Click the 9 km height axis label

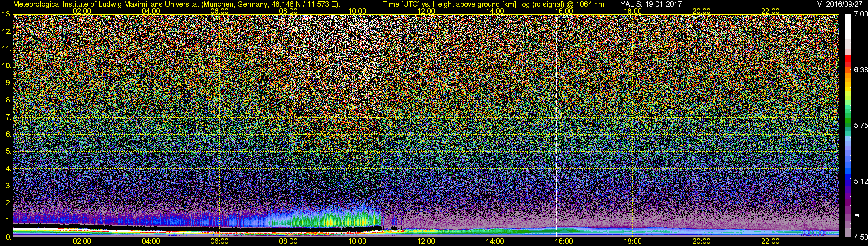tap(8, 83)
